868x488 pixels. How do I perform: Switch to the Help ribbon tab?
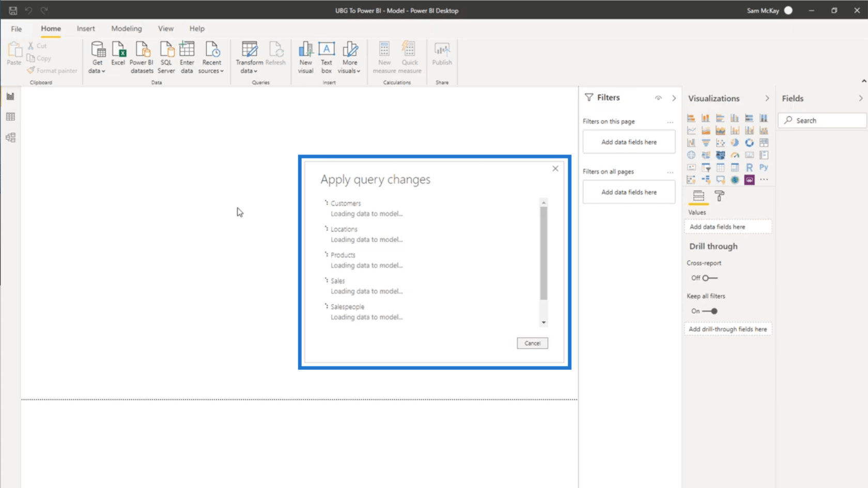point(197,28)
